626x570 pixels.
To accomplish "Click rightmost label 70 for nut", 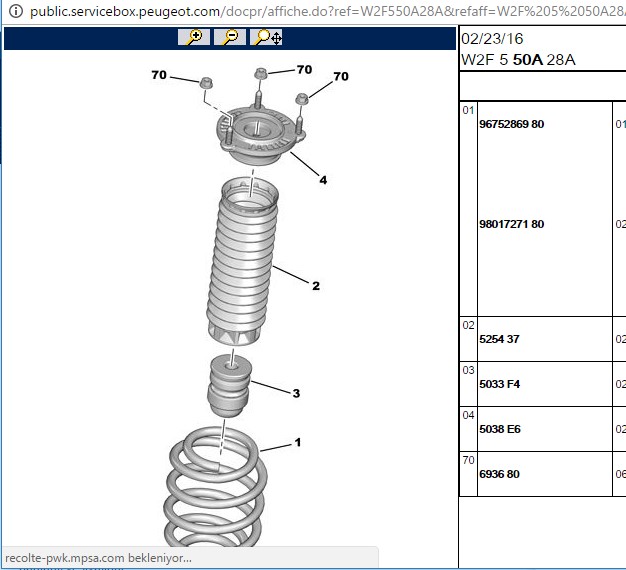I will pos(341,76).
